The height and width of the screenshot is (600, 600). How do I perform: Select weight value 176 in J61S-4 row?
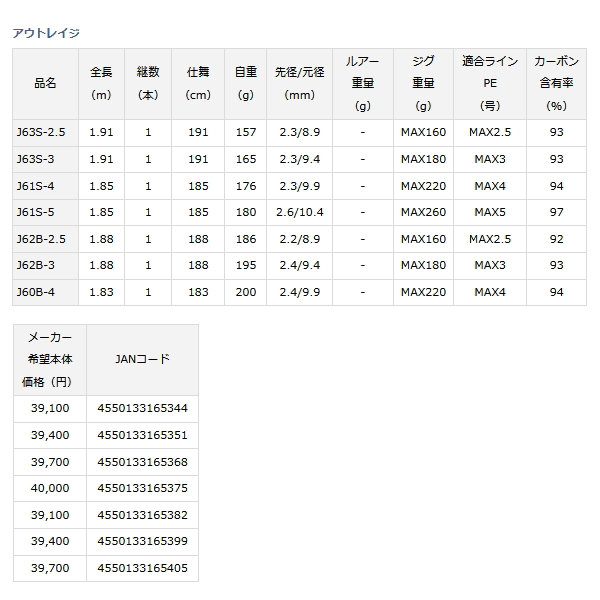[x=246, y=186]
